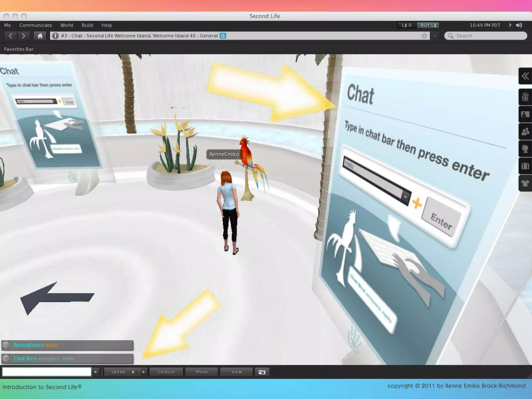Open the Home hand icon in the sidebar
The image size is (532, 399).
525,97
